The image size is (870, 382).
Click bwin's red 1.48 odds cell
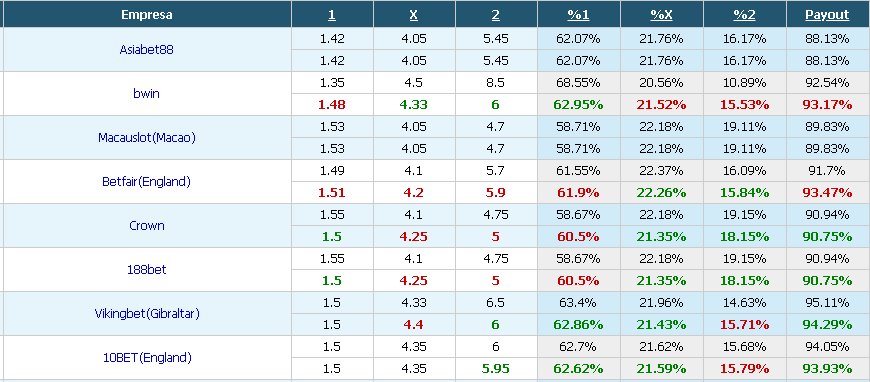click(332, 104)
